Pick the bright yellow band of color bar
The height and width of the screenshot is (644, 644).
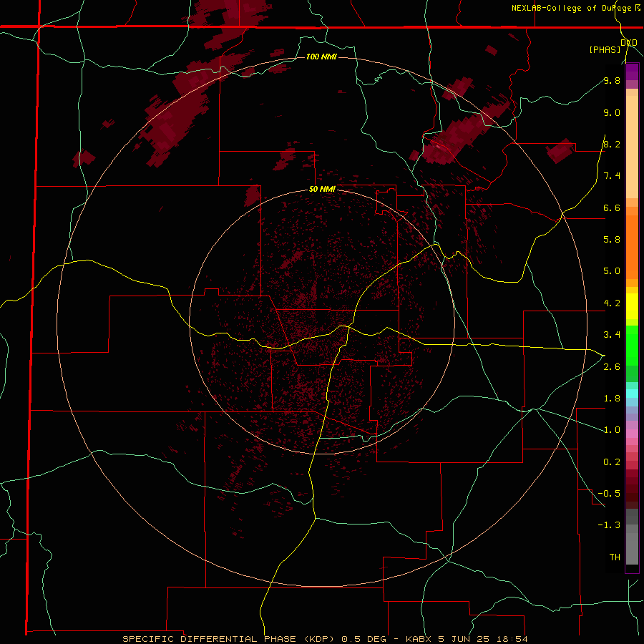(632, 306)
